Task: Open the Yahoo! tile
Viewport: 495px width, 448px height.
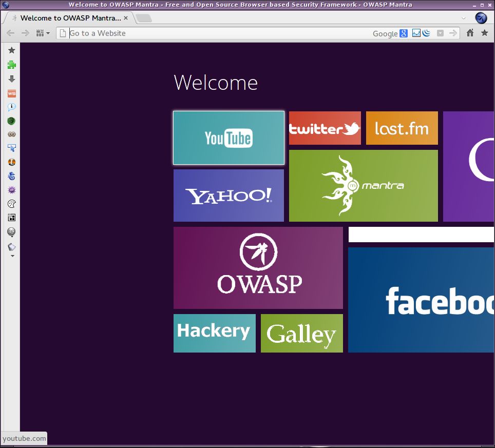Action: [229, 196]
